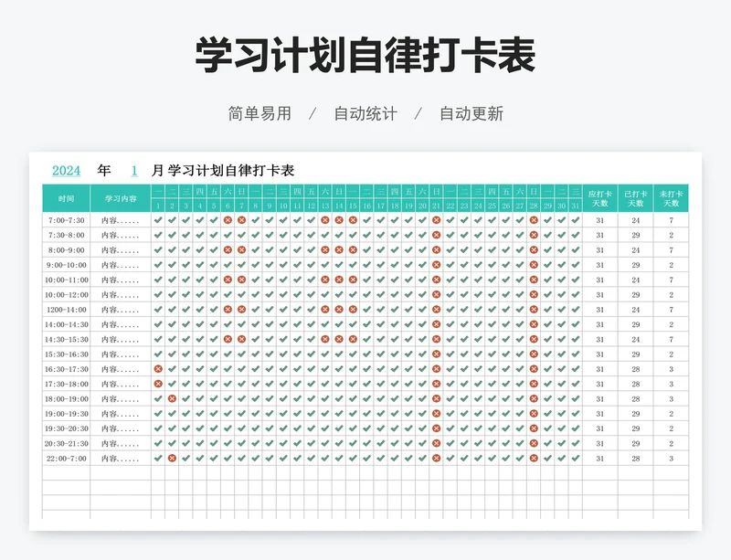The width and height of the screenshot is (731, 560).
Task: Select the 1200-14:00 time cell
Action: (66, 309)
